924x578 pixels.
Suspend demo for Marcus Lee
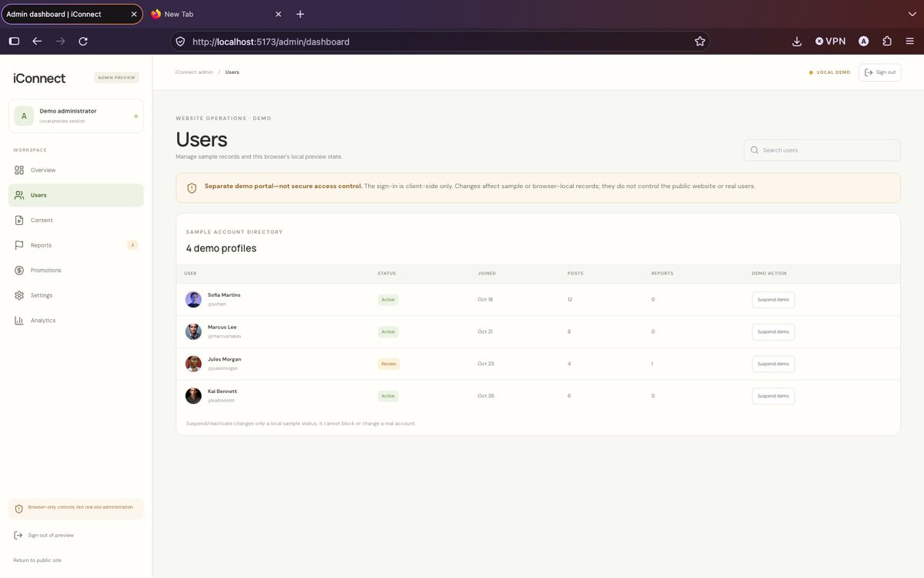pos(773,332)
